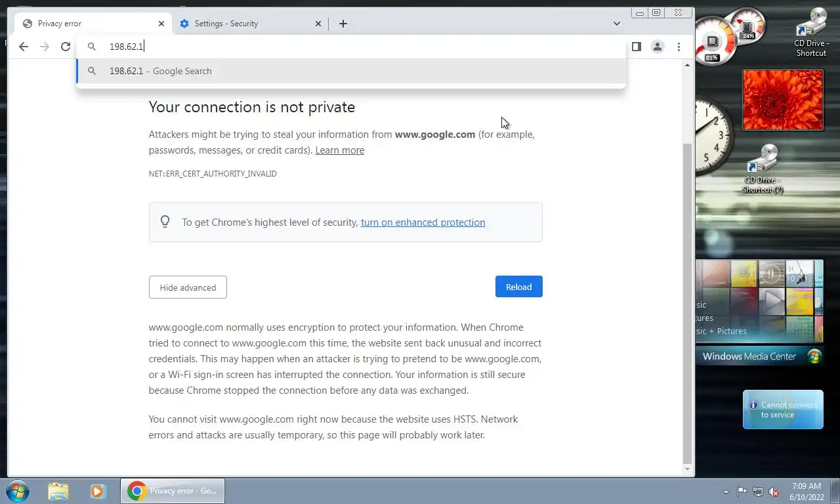Open the Learn more link
This screenshot has width=840, height=504.
tap(339, 150)
